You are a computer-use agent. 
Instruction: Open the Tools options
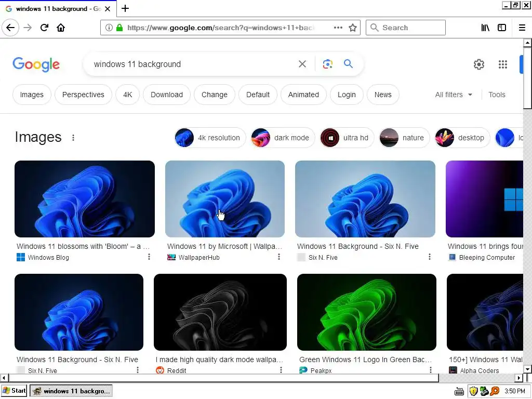(x=497, y=95)
